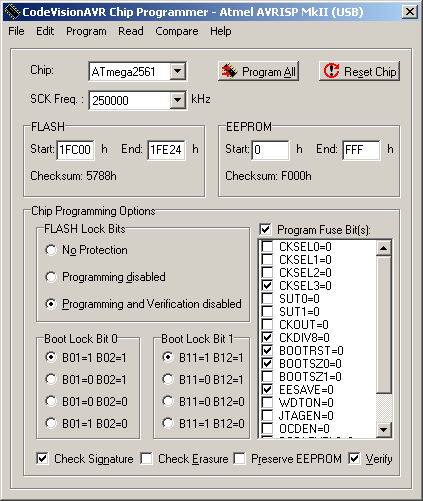Screen dimensions: 423x501
Task: Click the FLASH Start address field
Action: (x=75, y=150)
